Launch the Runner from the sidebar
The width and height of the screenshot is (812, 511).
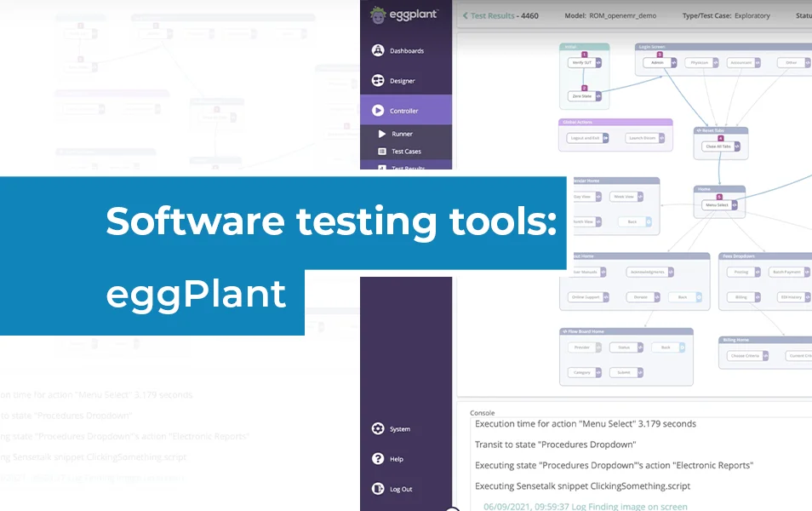point(400,134)
